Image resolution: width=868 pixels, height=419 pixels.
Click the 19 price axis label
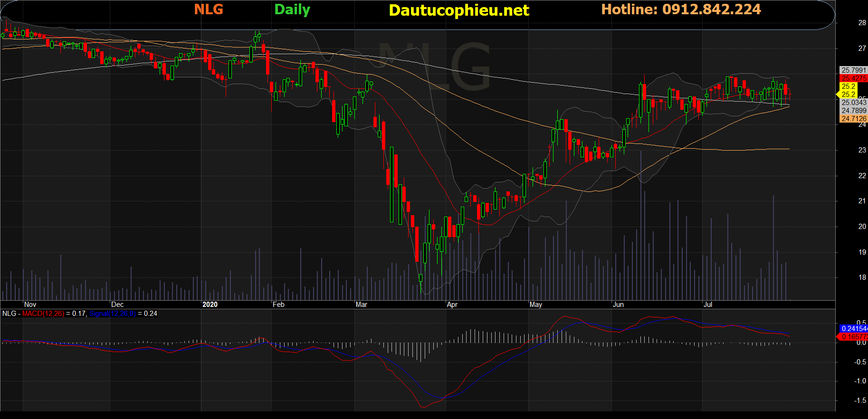[x=862, y=252]
